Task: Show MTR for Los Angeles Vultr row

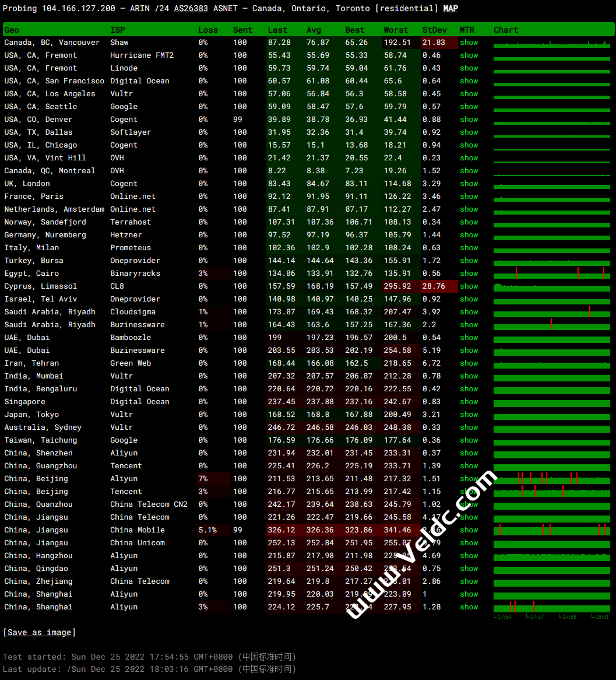Action: click(469, 94)
